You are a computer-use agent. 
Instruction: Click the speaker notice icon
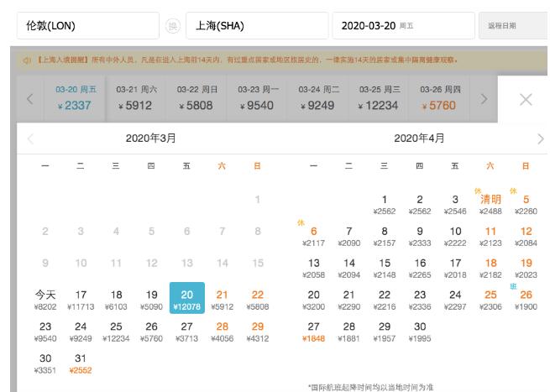[25, 60]
